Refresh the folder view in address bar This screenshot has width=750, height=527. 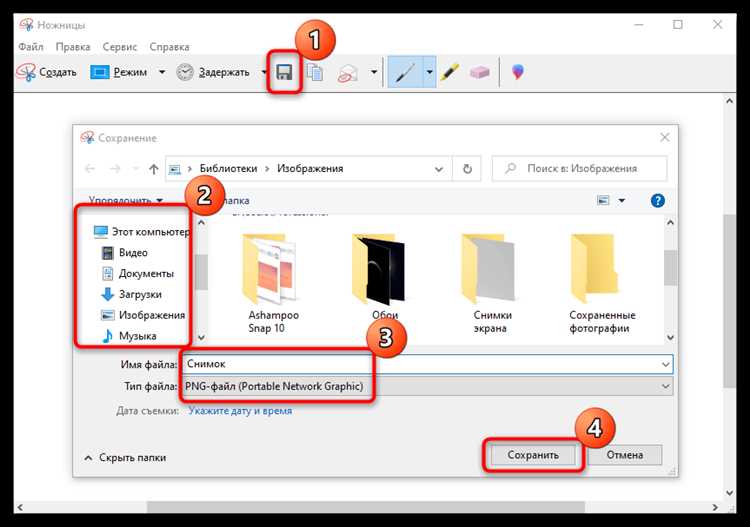click(466, 169)
